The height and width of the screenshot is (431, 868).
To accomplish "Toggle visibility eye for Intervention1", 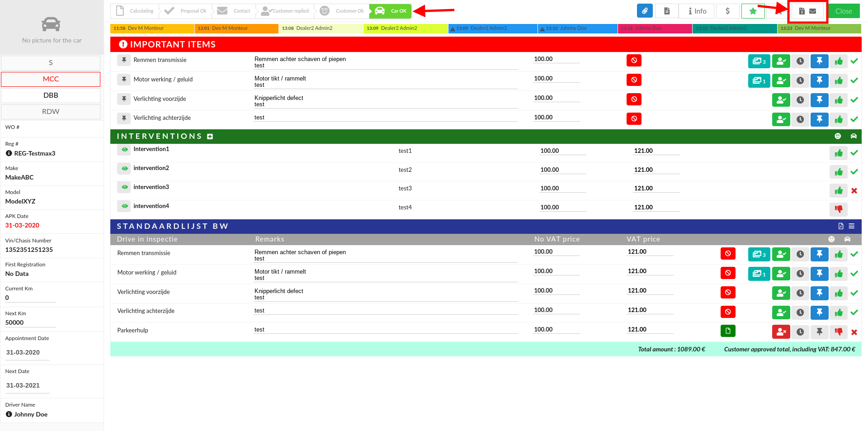I will click(124, 149).
